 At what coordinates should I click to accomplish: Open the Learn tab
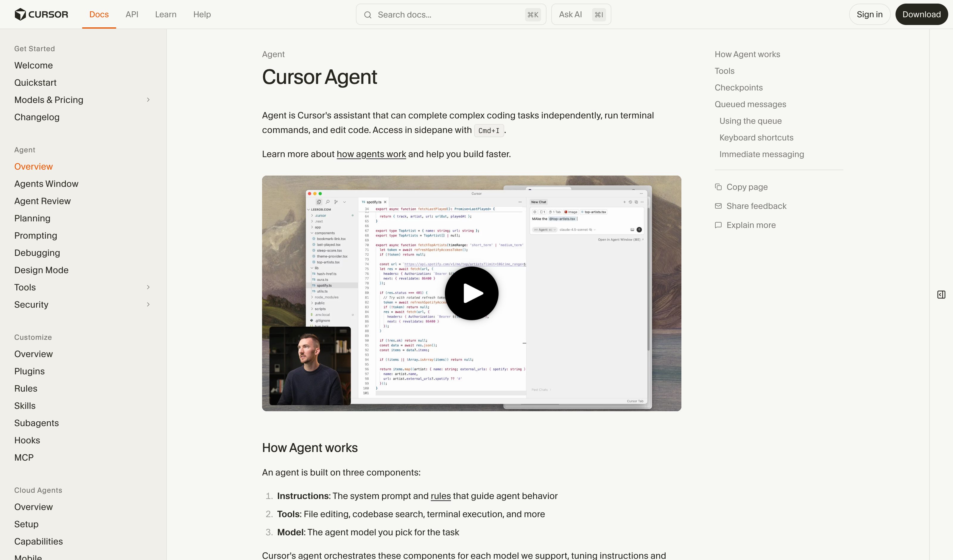point(166,14)
